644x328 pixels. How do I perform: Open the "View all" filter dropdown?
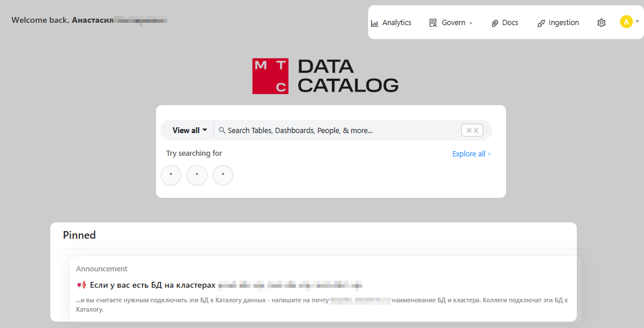(x=189, y=131)
